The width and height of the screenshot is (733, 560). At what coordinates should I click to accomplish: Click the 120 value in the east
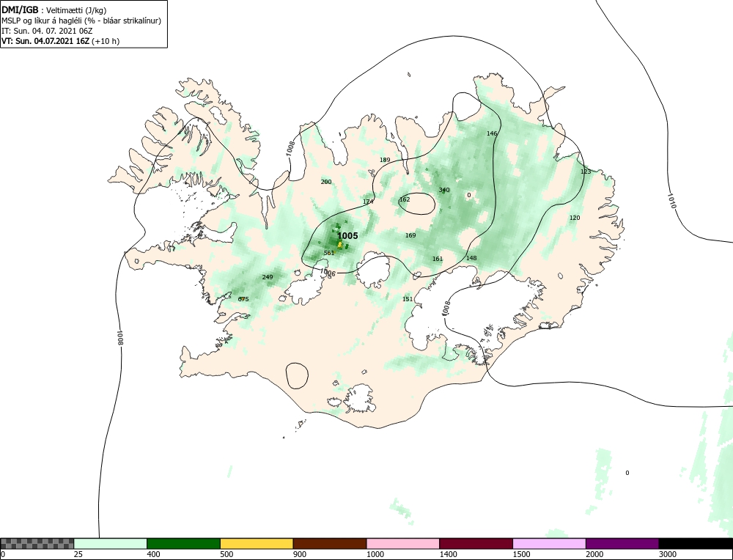click(575, 218)
